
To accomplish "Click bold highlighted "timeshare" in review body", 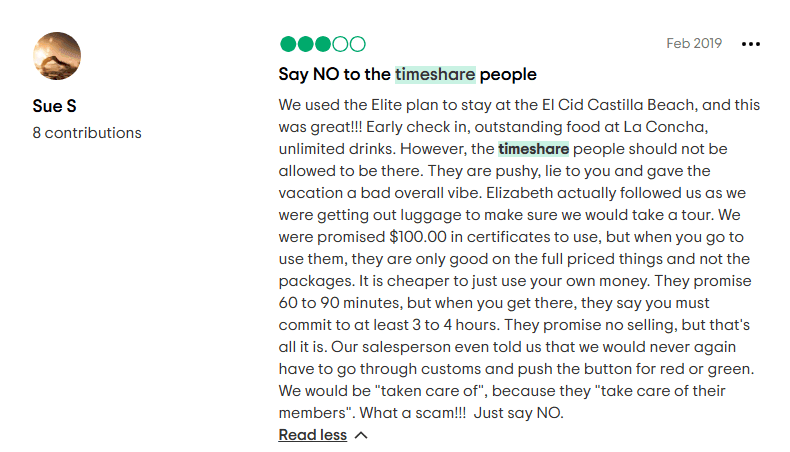I will point(533,149).
